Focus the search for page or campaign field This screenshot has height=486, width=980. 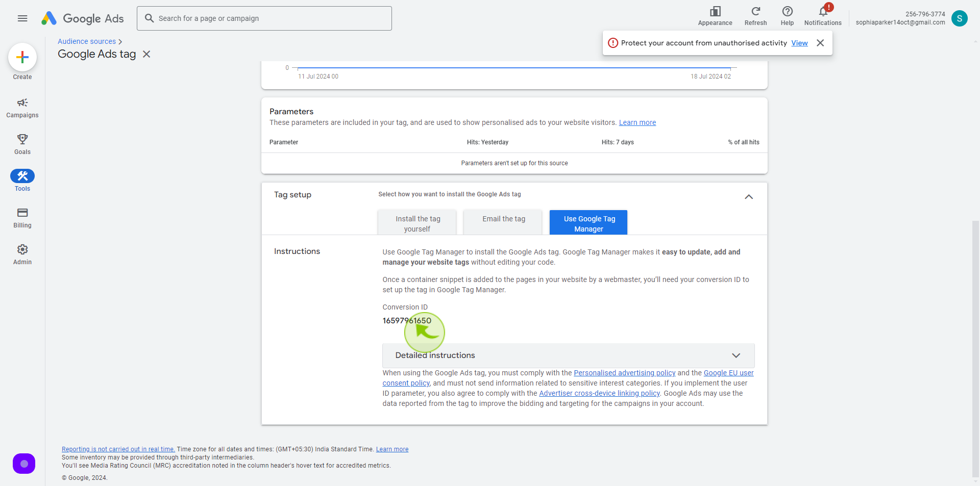pyautogui.click(x=264, y=18)
